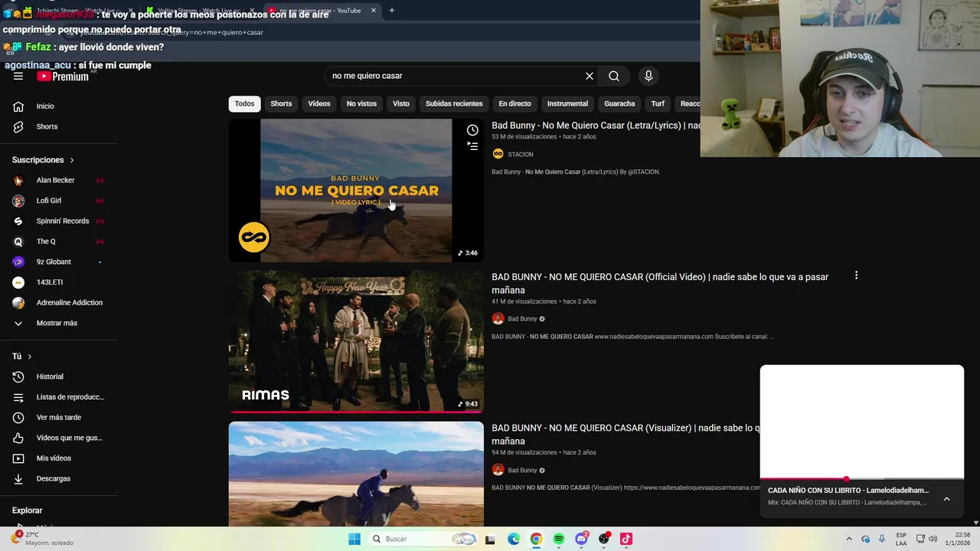The width and height of the screenshot is (980, 551).
Task: Click the Google Chrome taskbar icon
Action: click(x=536, y=539)
